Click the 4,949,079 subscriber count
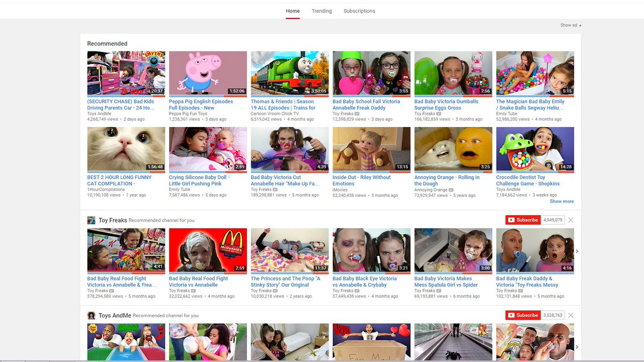The image size is (644, 362). point(553,220)
